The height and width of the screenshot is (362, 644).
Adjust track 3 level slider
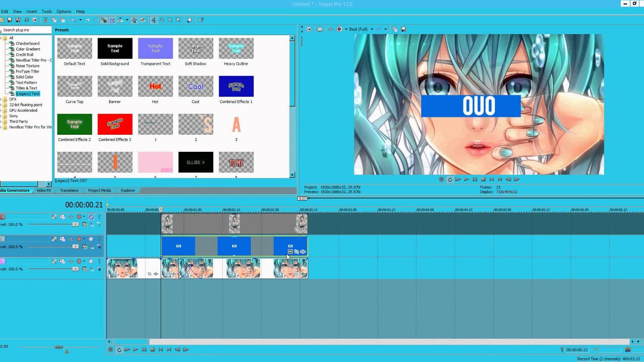point(75,269)
